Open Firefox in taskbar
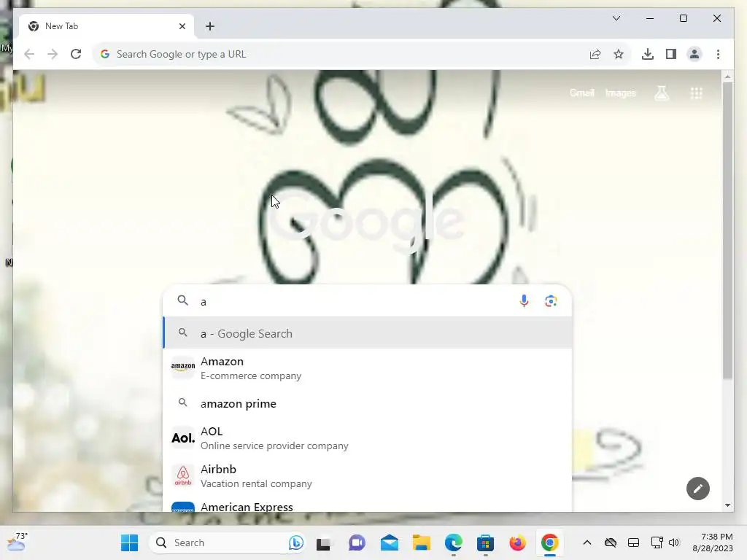The image size is (747, 560). coord(517,542)
